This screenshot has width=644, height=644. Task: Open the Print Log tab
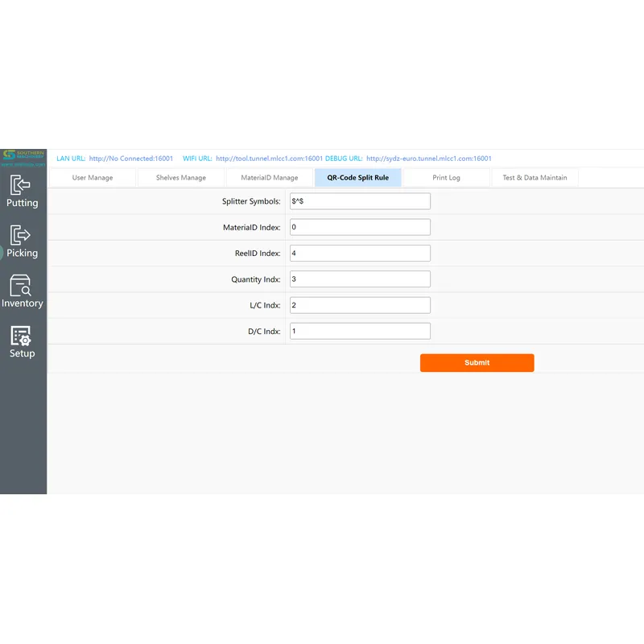(446, 177)
